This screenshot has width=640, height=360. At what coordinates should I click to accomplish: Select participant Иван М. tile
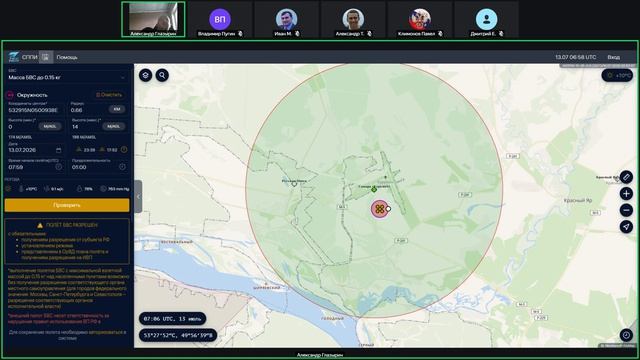point(286,19)
